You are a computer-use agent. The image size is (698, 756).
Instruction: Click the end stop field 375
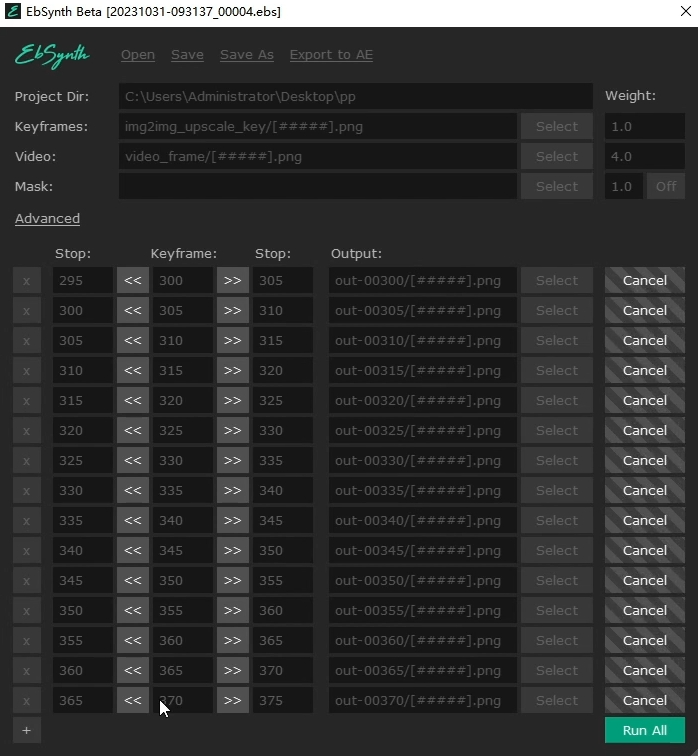[x=283, y=701]
